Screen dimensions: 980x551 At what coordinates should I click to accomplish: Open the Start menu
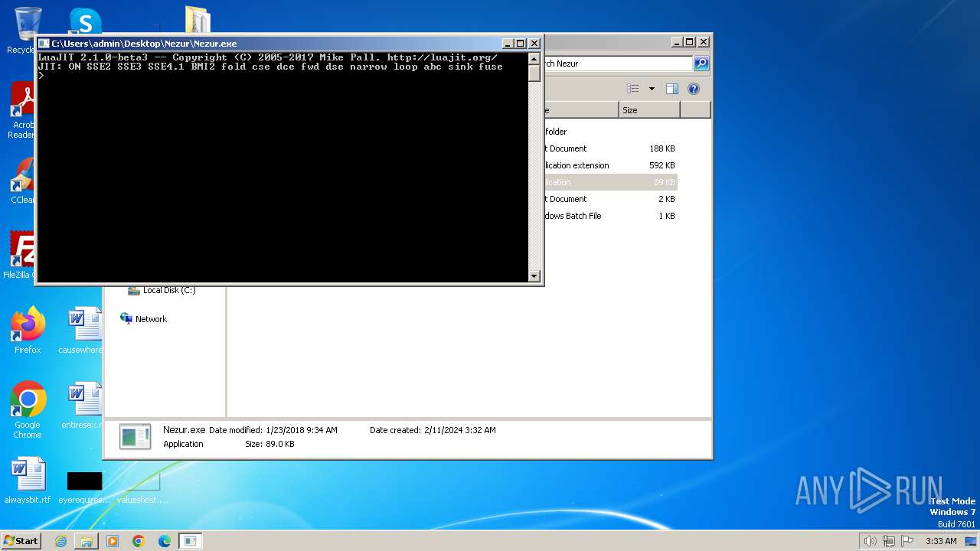click(x=21, y=540)
